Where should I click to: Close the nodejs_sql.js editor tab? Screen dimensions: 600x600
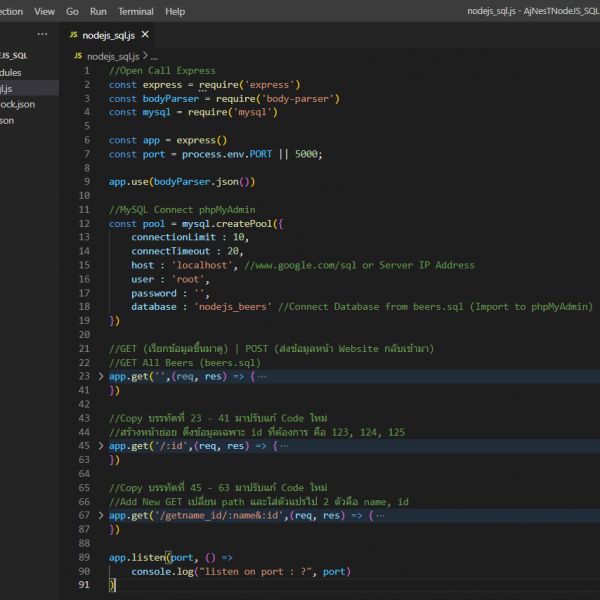[146, 35]
